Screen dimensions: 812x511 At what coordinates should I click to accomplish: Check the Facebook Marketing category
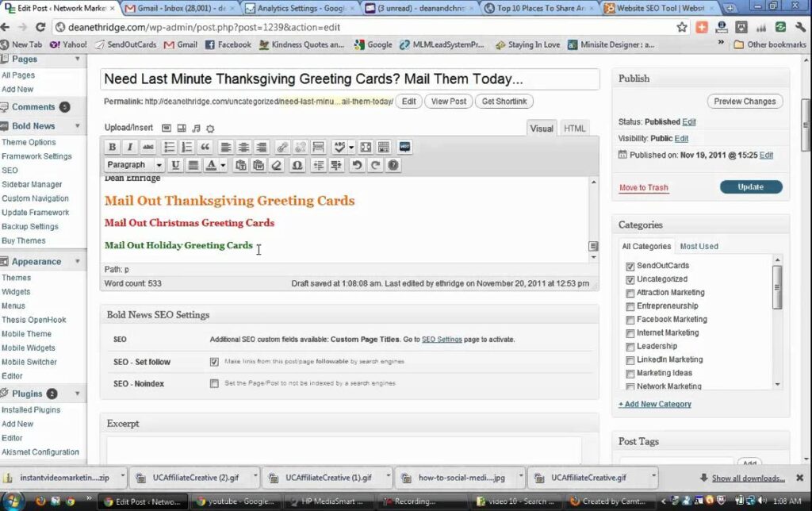pos(630,321)
